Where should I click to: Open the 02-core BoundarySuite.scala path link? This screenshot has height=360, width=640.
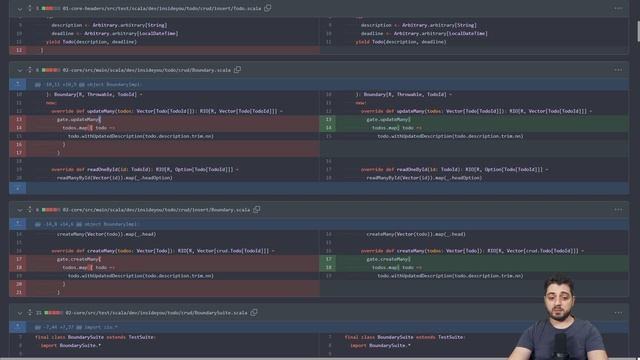[156, 313]
